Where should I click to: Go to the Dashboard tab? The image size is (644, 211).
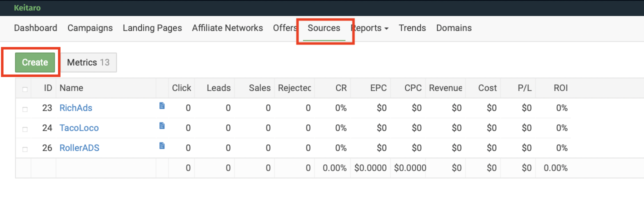pyautogui.click(x=35, y=28)
